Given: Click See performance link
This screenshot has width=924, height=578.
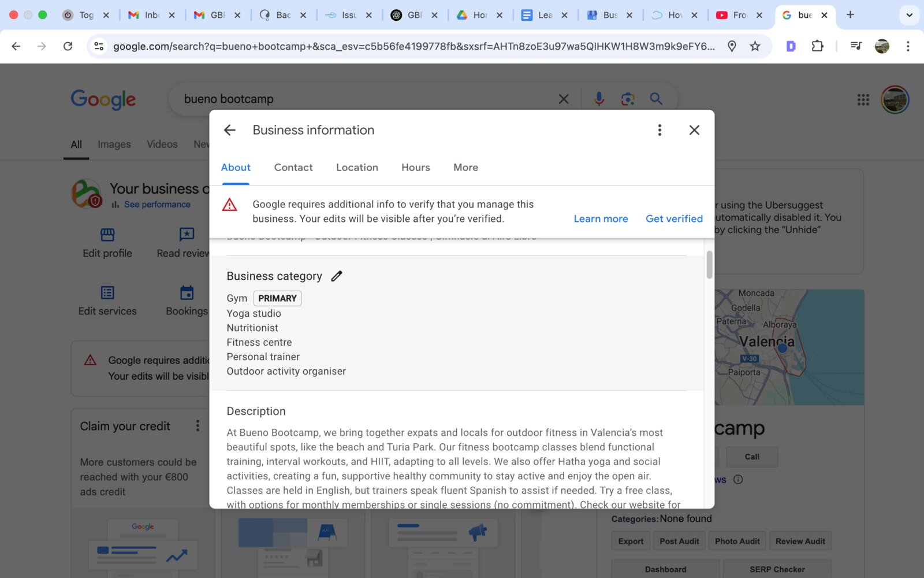Looking at the screenshot, I should coord(157,205).
